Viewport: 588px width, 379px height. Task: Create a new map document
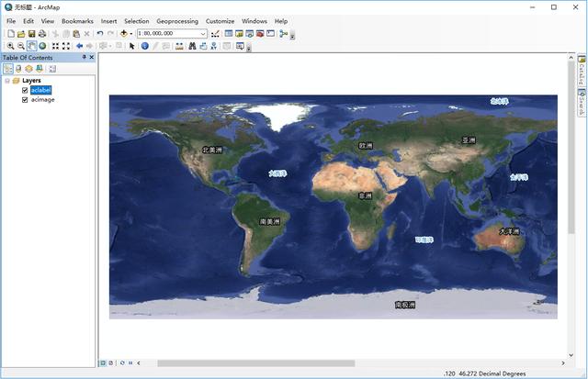[x=11, y=34]
